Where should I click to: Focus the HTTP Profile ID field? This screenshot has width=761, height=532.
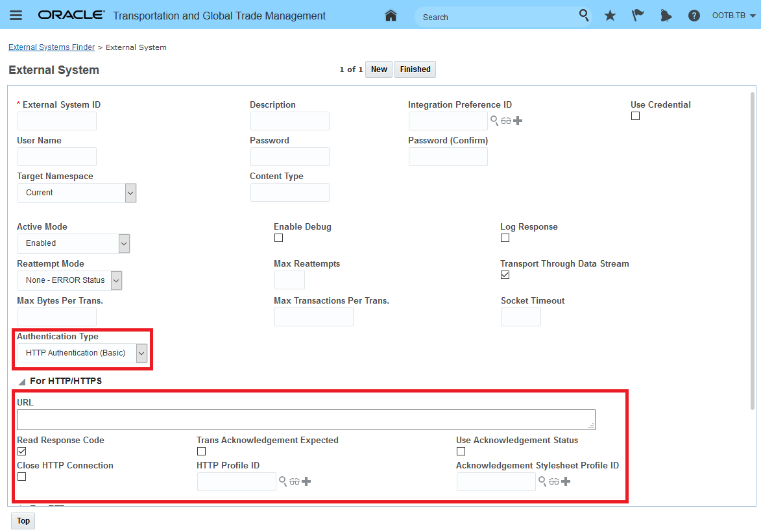(236, 481)
